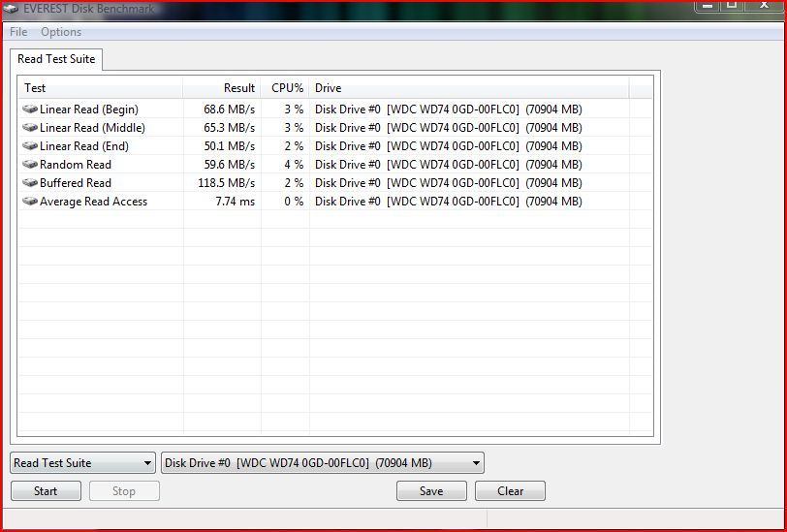This screenshot has width=787, height=532.
Task: Select the Linear Read (End) row label
Action: (84, 146)
